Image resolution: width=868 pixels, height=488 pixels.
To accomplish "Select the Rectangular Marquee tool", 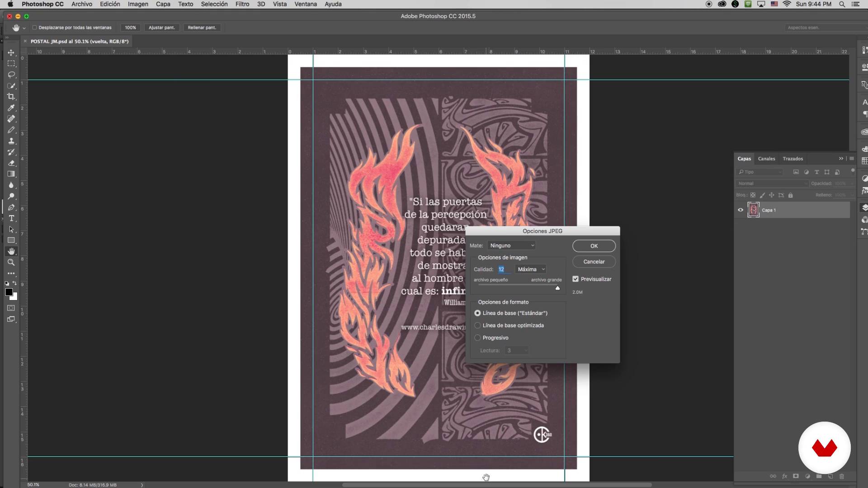I will [11, 64].
